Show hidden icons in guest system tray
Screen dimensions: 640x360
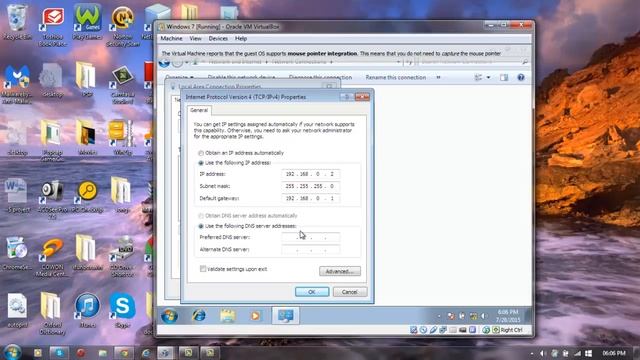coord(439,316)
